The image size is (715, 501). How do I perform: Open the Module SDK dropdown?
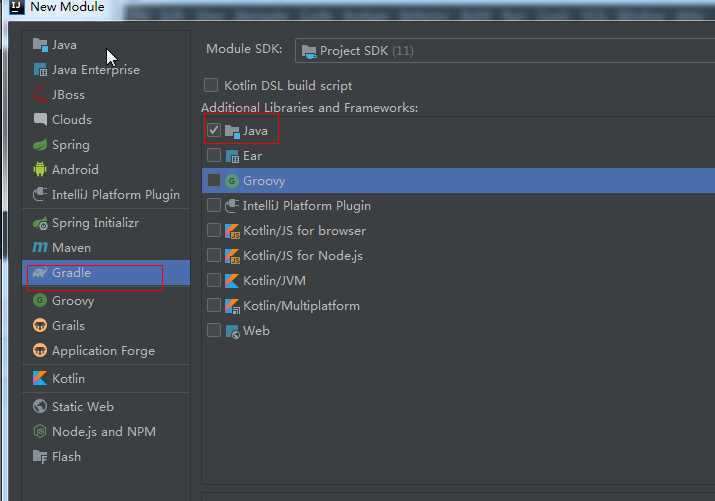[505, 51]
